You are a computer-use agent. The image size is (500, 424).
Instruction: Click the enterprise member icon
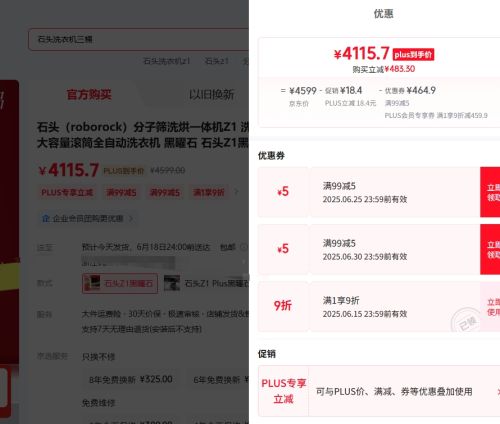[x=46, y=218]
